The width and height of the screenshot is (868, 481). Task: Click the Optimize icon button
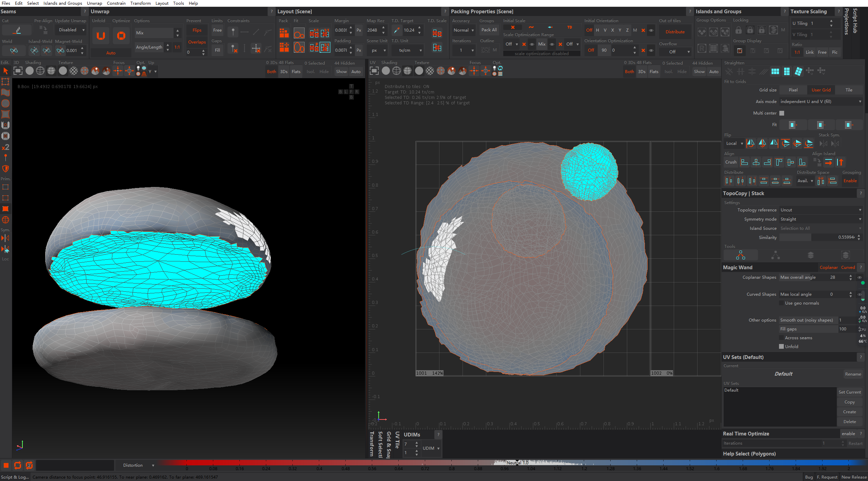[x=121, y=35]
